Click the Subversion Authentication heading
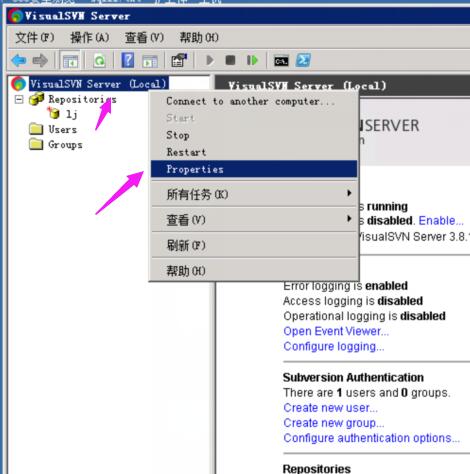This screenshot has width=470, height=474. coord(353,378)
